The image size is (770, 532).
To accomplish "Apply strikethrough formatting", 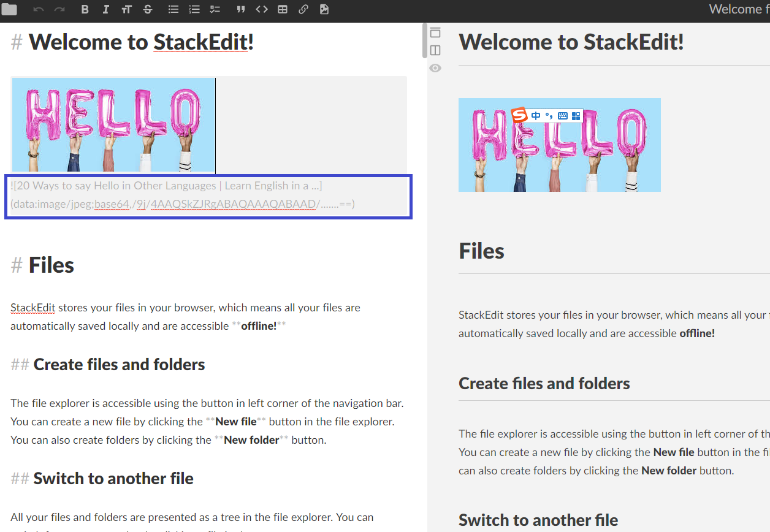I will pyautogui.click(x=148, y=9).
